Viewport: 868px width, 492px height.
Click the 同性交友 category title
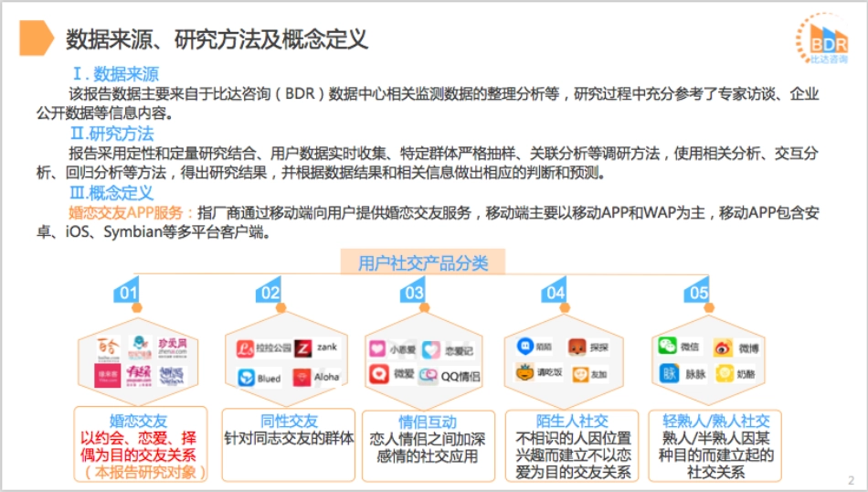(289, 421)
